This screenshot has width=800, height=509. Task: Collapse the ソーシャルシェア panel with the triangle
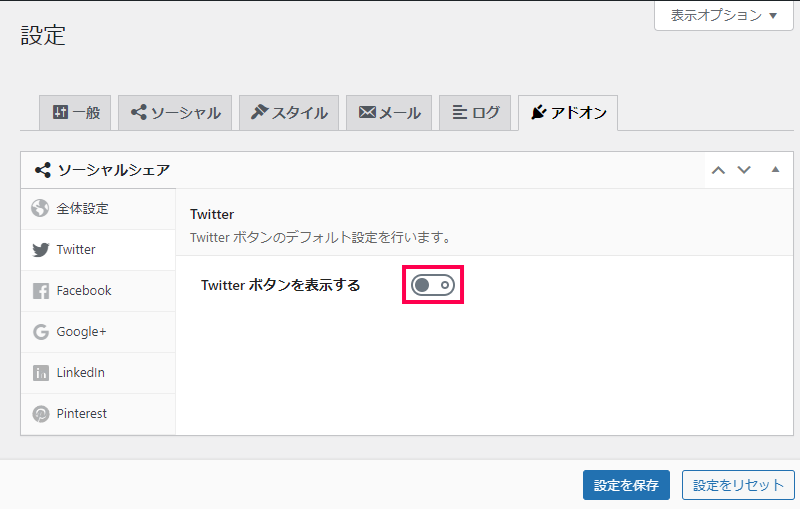776,170
